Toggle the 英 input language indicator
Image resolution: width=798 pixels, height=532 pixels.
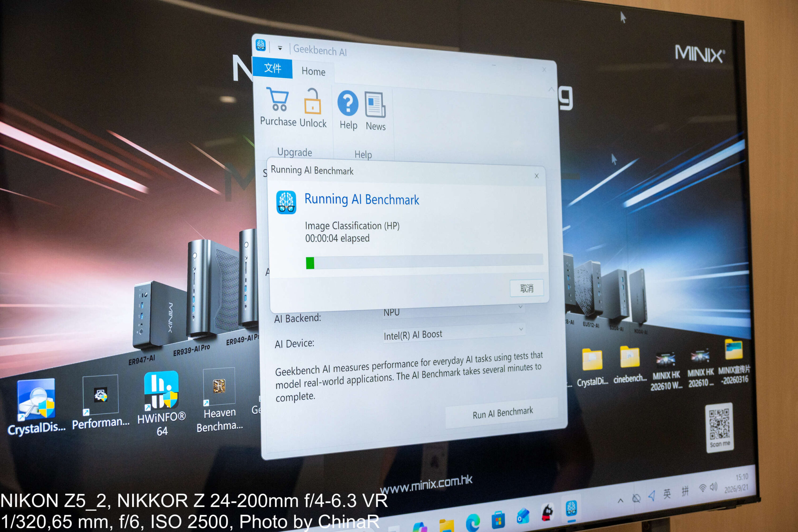pyautogui.click(x=667, y=494)
